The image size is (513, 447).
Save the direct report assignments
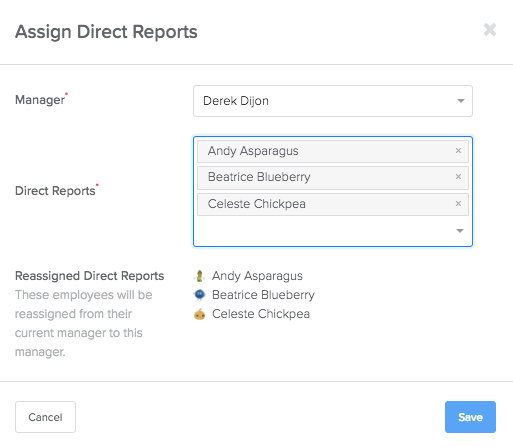(x=470, y=417)
